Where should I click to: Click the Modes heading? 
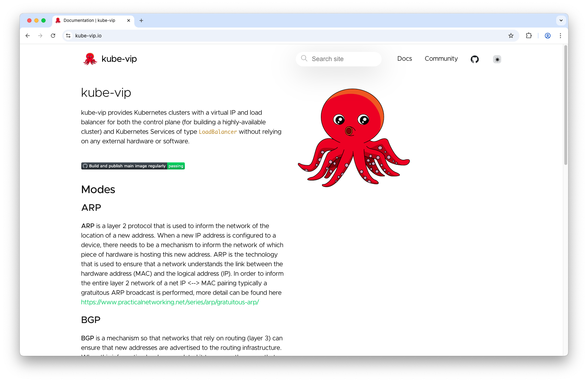pos(98,190)
